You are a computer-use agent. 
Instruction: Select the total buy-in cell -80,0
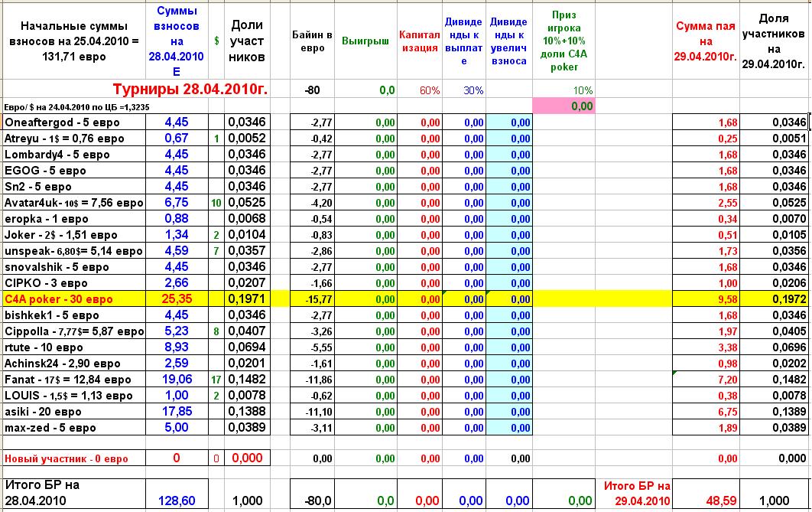312,500
